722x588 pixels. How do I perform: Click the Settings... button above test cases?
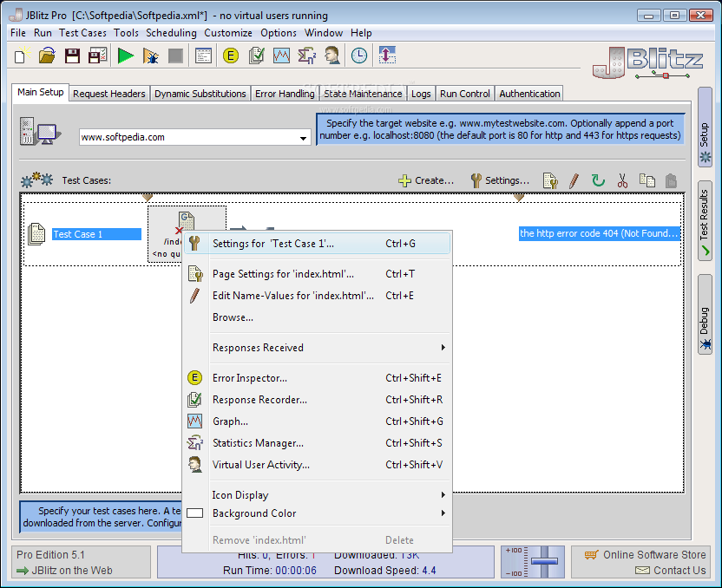tap(500, 180)
